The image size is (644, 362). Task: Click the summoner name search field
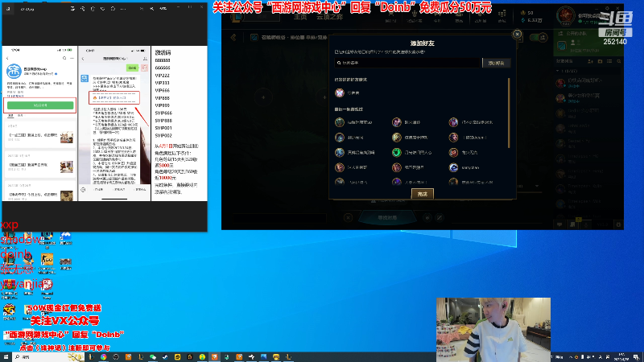pyautogui.click(x=408, y=63)
